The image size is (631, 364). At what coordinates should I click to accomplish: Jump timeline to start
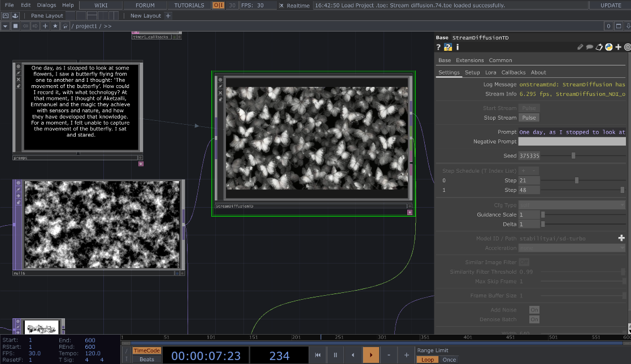pyautogui.click(x=317, y=355)
